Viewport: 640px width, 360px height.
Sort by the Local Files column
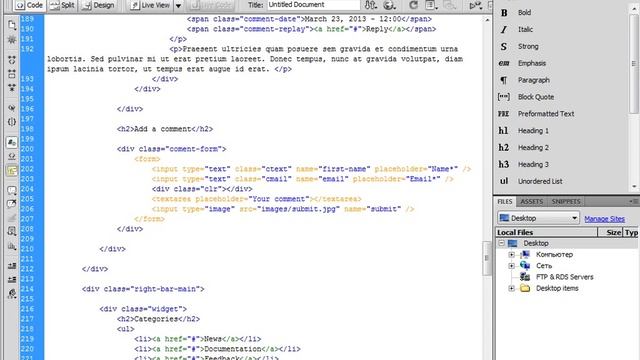tap(547, 232)
